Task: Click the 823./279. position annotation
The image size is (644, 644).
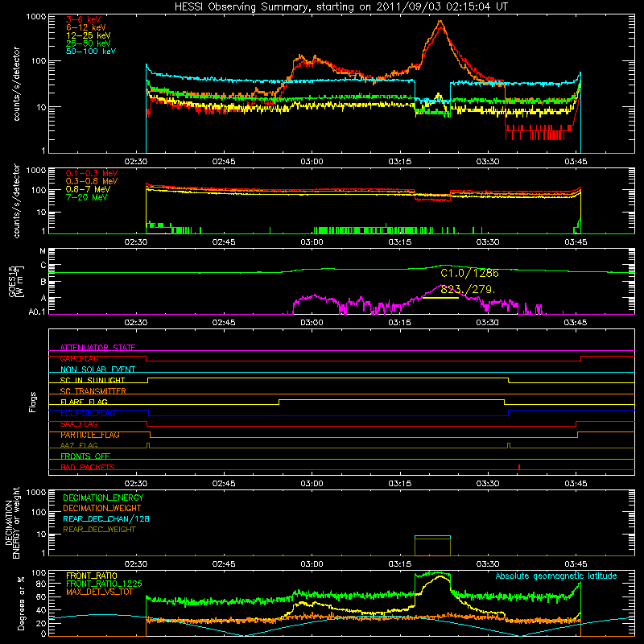Action: point(468,289)
